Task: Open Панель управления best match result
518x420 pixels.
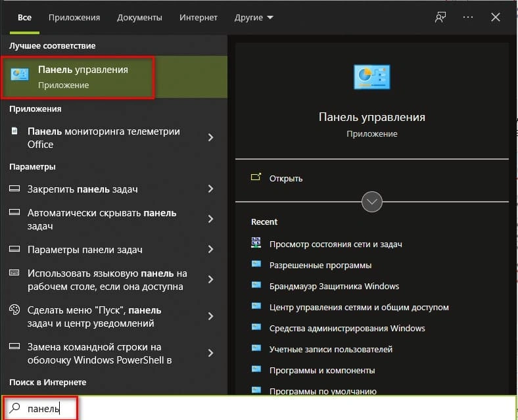Action: [114, 77]
